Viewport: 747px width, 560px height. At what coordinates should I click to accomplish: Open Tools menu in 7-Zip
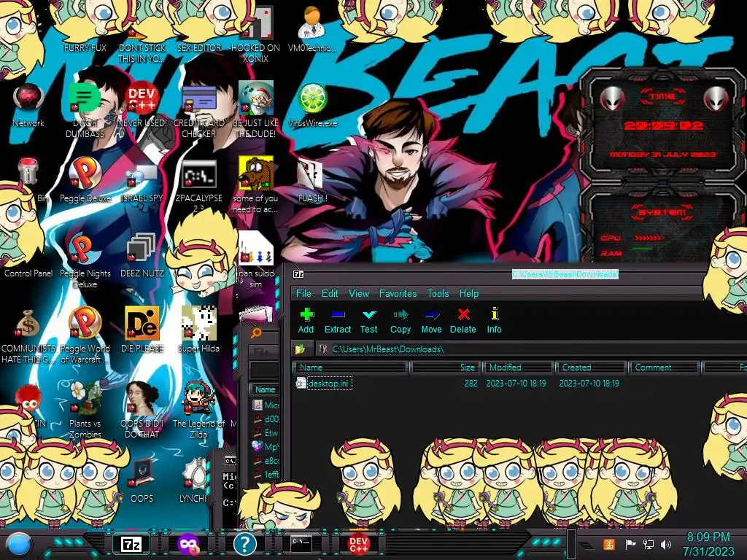[x=438, y=293]
